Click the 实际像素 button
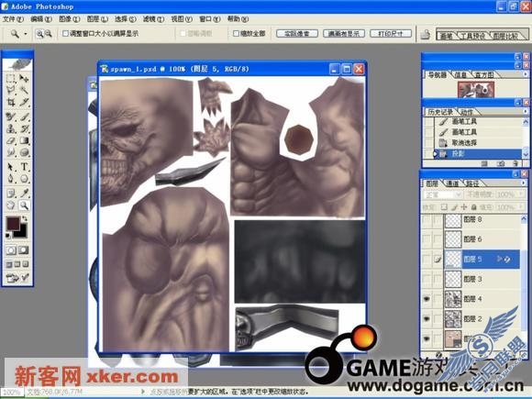Screen dimensions: 532x399 (297, 34)
